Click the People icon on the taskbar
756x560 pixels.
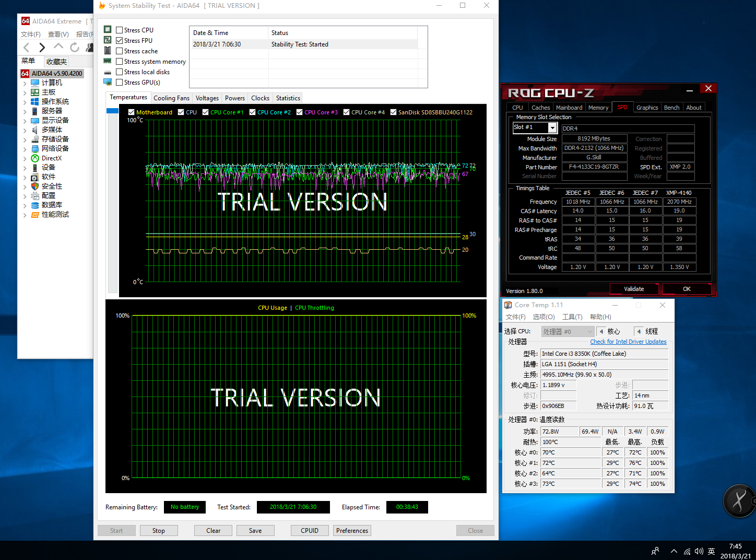tap(655, 551)
